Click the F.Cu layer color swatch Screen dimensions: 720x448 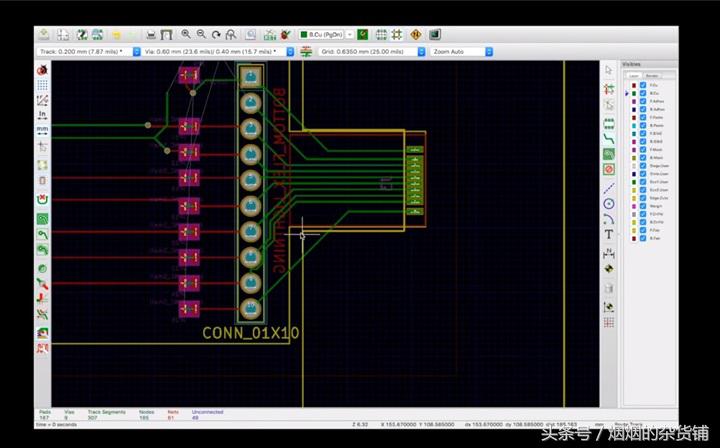tap(633, 86)
